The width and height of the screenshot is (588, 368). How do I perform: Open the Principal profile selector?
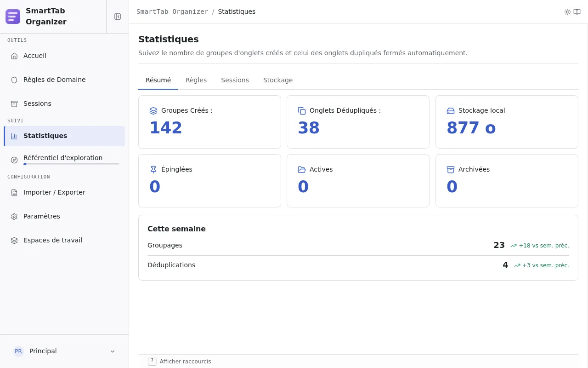pos(64,351)
